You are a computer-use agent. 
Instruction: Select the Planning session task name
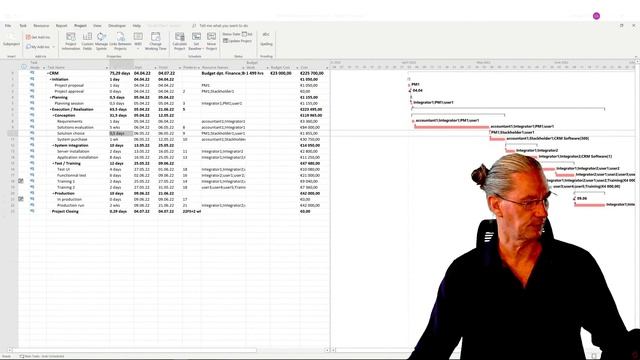69,103
